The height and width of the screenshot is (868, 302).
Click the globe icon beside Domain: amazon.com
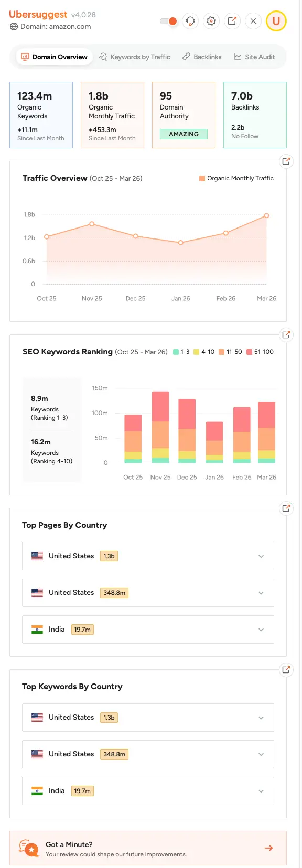coord(13,27)
